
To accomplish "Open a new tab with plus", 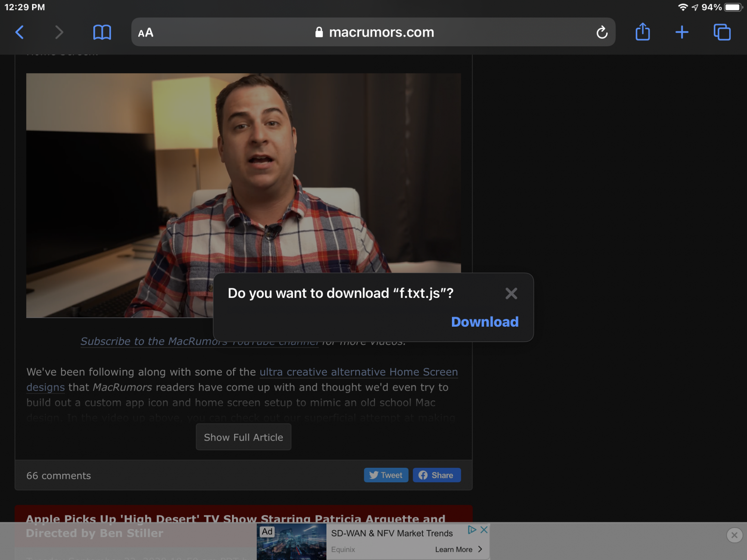I will (x=682, y=32).
